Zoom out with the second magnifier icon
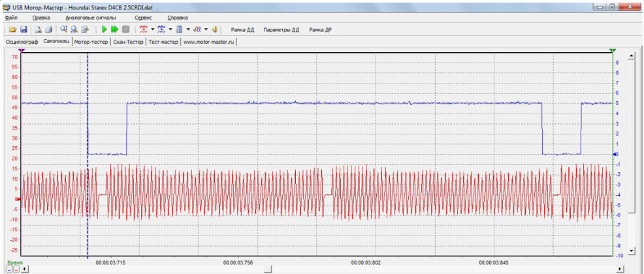The height and width of the screenshot is (274, 644). (x=74, y=29)
